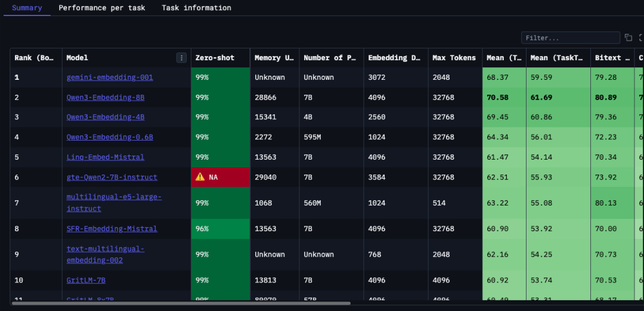Open the multilingual-e5-large-instruct model link
The height and width of the screenshot is (311, 644).
tap(114, 203)
